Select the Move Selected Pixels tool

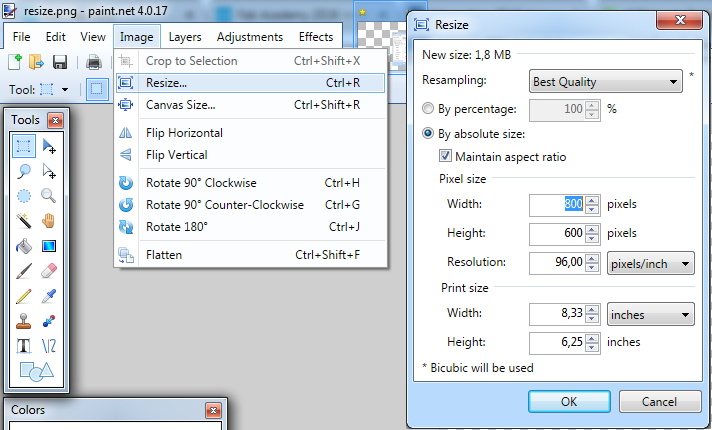click(x=49, y=146)
